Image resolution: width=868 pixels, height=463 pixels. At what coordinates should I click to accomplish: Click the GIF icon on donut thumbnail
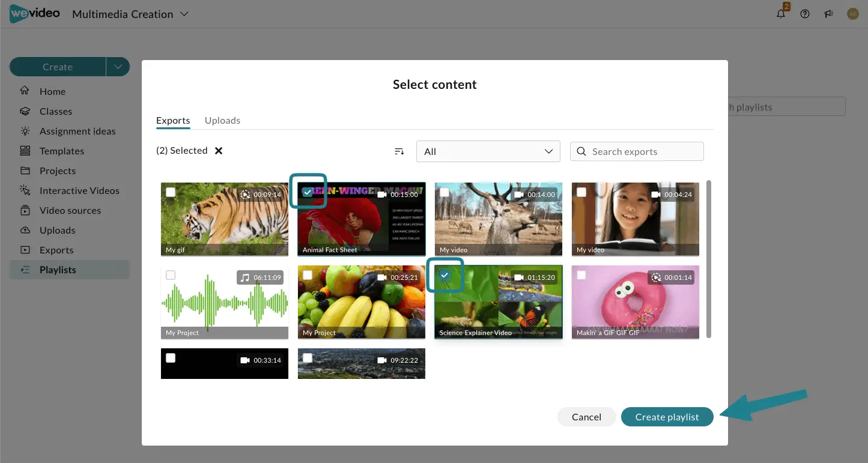tap(656, 277)
